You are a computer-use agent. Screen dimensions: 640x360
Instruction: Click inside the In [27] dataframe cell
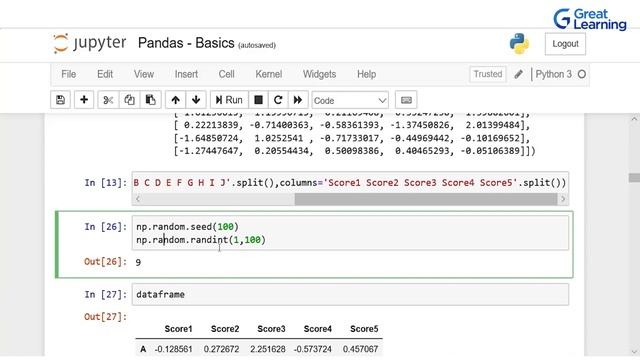(350, 294)
